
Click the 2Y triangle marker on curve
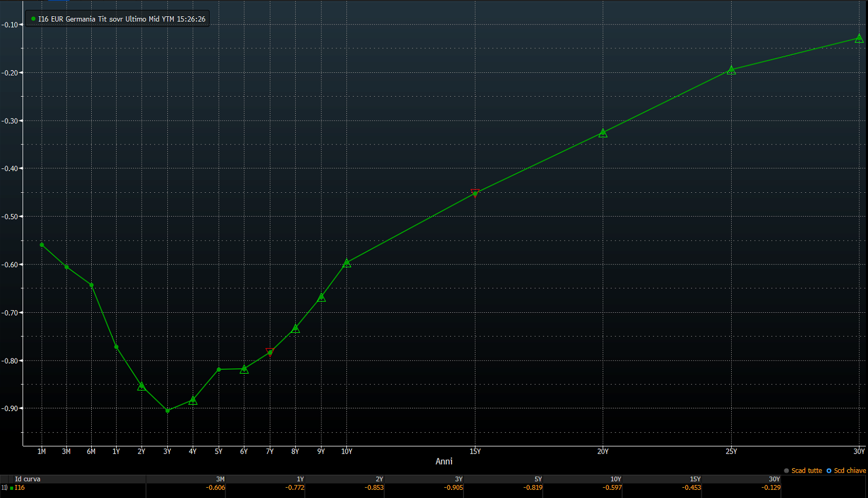pyautogui.click(x=142, y=386)
